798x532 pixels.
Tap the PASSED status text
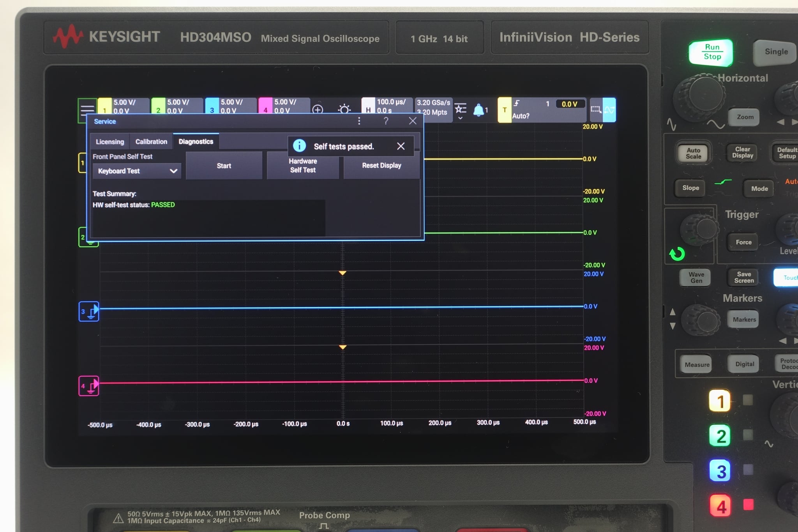coord(163,205)
